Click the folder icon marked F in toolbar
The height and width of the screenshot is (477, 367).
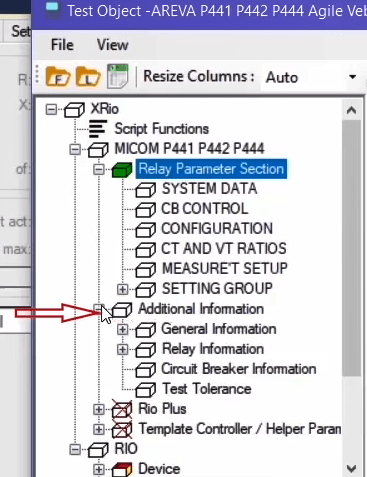(58, 76)
